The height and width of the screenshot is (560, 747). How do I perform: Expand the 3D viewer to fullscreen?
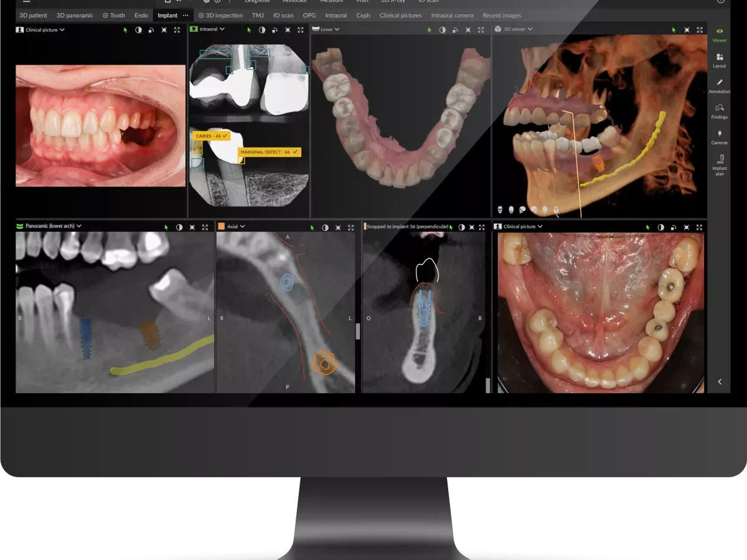point(700,29)
